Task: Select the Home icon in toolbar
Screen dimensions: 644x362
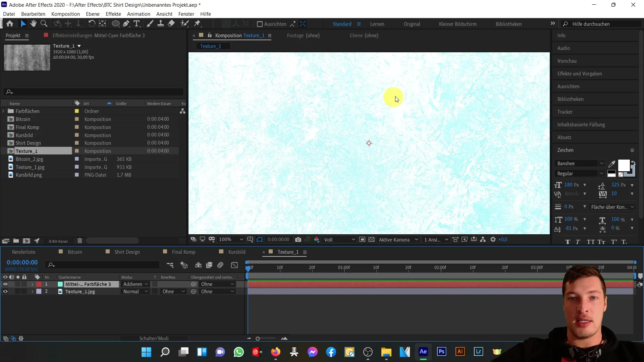Action: pyautogui.click(x=10, y=24)
